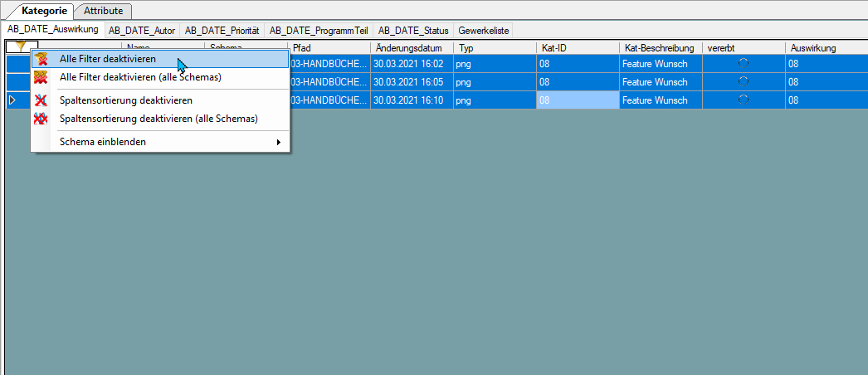This screenshot has width=868, height=375.
Task: Open the AB_DATE_Status tab
Action: 413,31
